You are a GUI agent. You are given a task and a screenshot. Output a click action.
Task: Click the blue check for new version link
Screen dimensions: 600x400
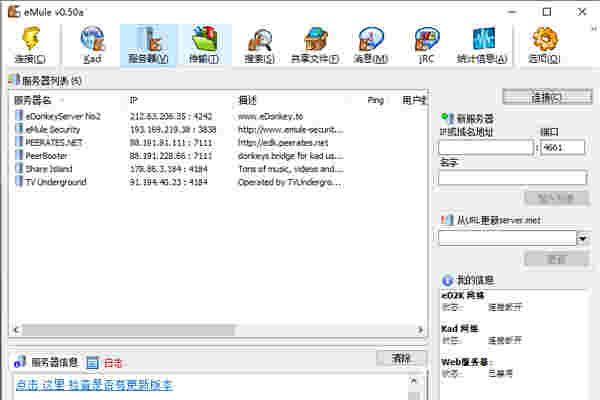click(94, 385)
